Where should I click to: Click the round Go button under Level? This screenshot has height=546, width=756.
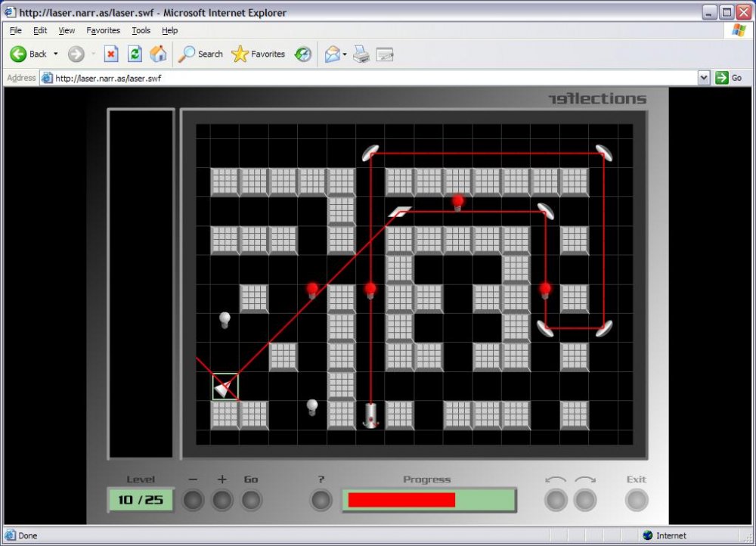tap(251, 500)
